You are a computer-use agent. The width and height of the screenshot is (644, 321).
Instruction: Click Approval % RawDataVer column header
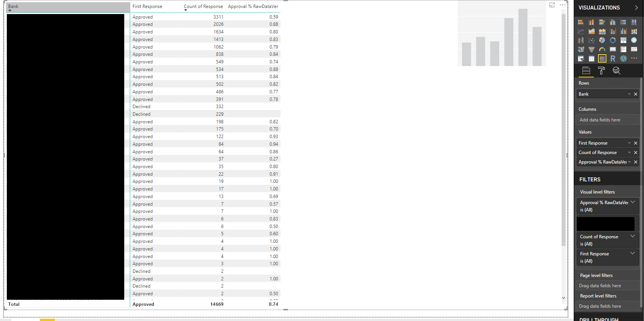click(x=253, y=6)
